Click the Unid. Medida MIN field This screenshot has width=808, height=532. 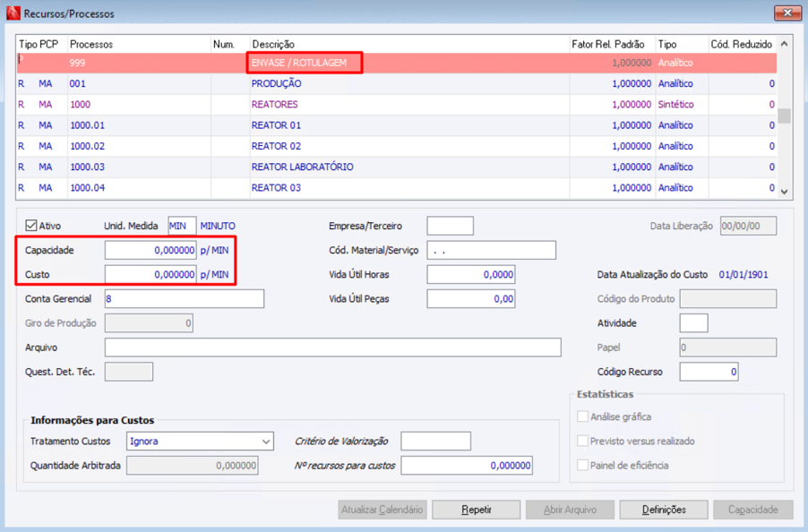pos(182,226)
